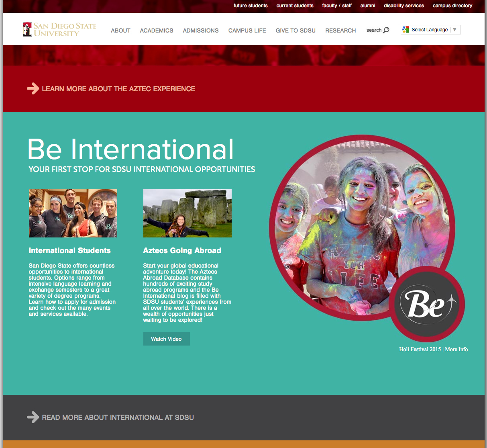Viewport: 487px width, 448px height.
Task: Click the gray arrow beside Read More
Action: (x=33, y=417)
